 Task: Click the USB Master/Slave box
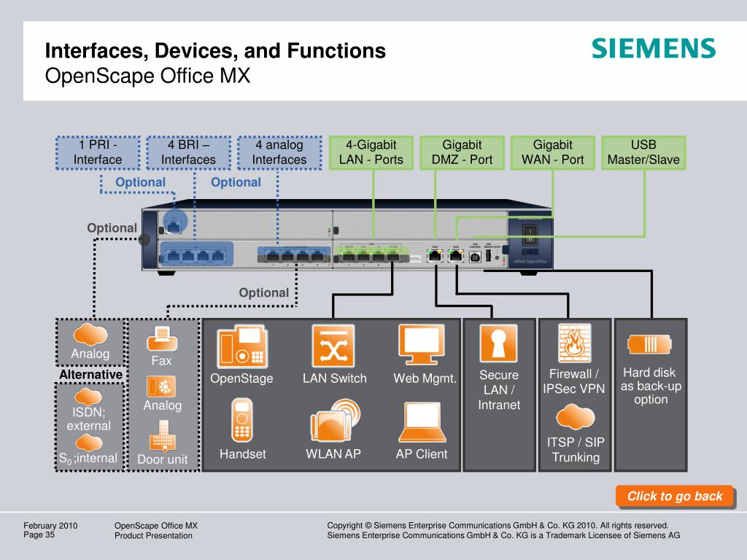click(643, 152)
